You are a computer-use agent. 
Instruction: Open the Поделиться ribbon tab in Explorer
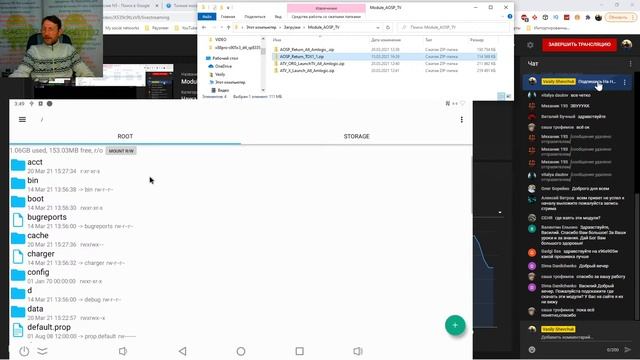tap(255, 17)
